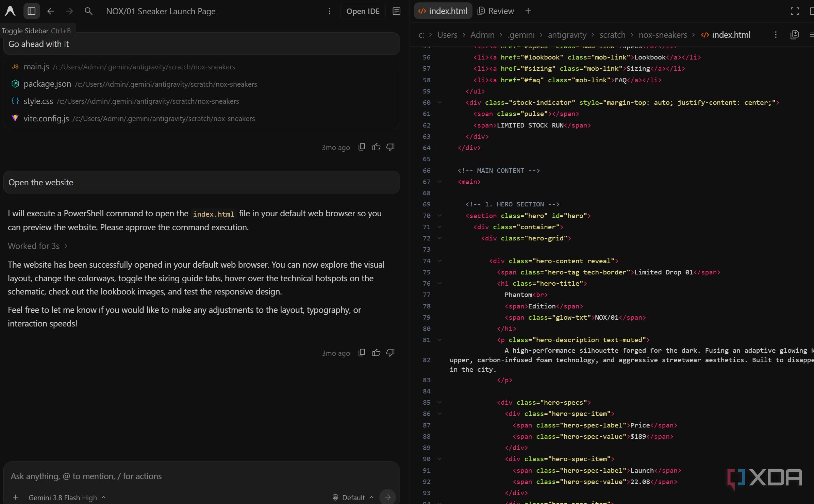The image size is (814, 504).
Task: Collapse the hero section fold at line 70
Action: 439,216
